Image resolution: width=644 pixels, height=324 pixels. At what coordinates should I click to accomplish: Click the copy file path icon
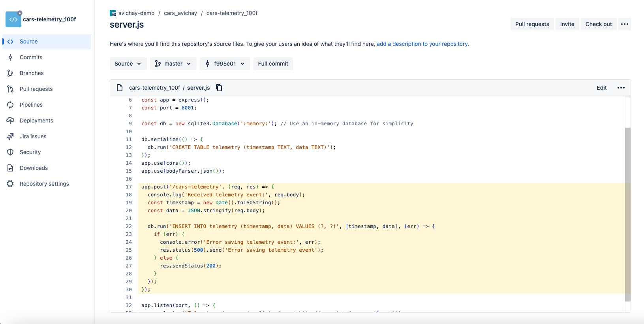click(x=219, y=88)
